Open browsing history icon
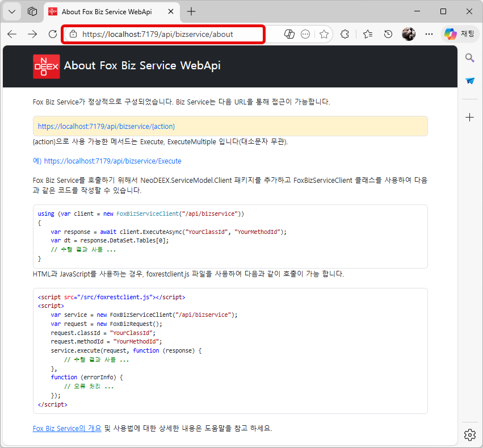This screenshot has height=448, width=483. coord(388,34)
